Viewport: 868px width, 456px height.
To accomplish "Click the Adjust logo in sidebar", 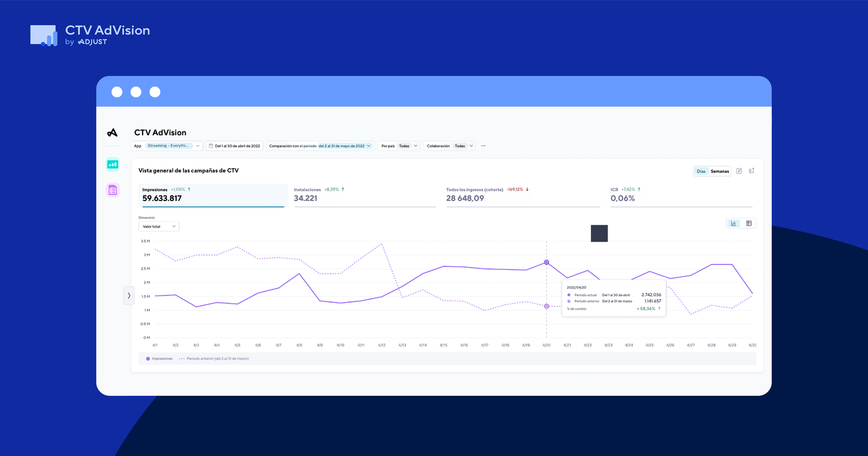I will point(112,132).
